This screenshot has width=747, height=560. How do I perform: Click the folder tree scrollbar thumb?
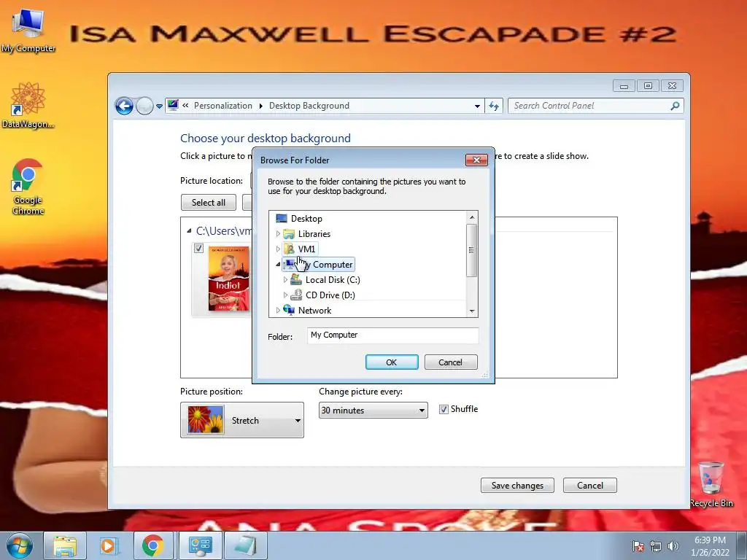(472, 250)
